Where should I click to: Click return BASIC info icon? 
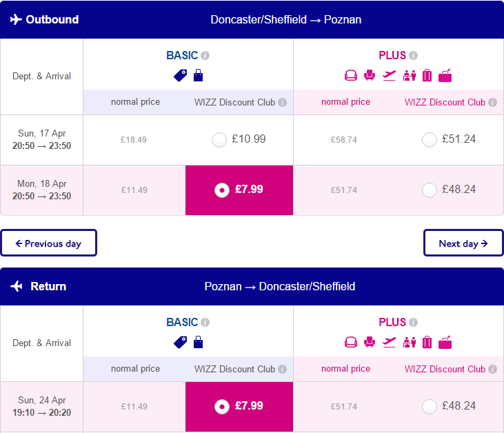point(205,323)
